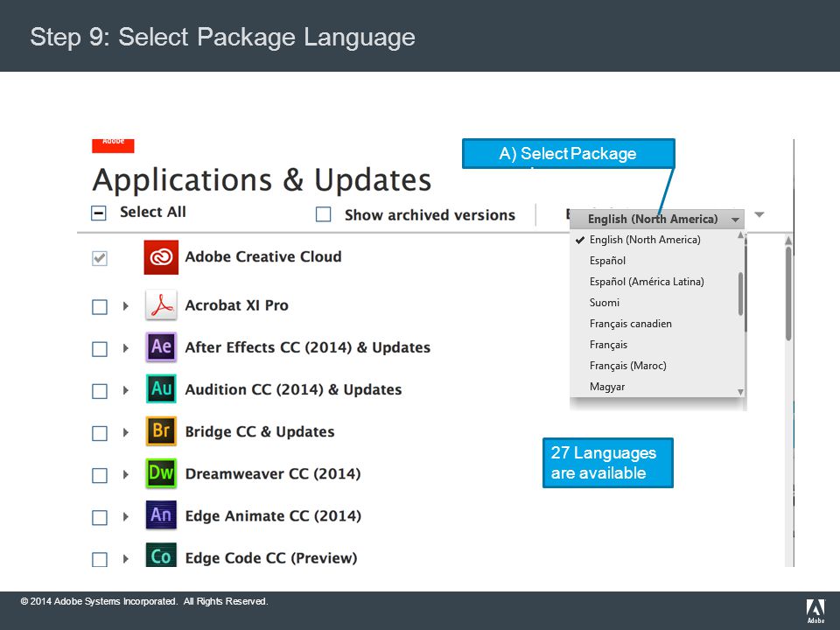Select Suomi from the language list
The width and height of the screenshot is (840, 630).
tap(605, 302)
